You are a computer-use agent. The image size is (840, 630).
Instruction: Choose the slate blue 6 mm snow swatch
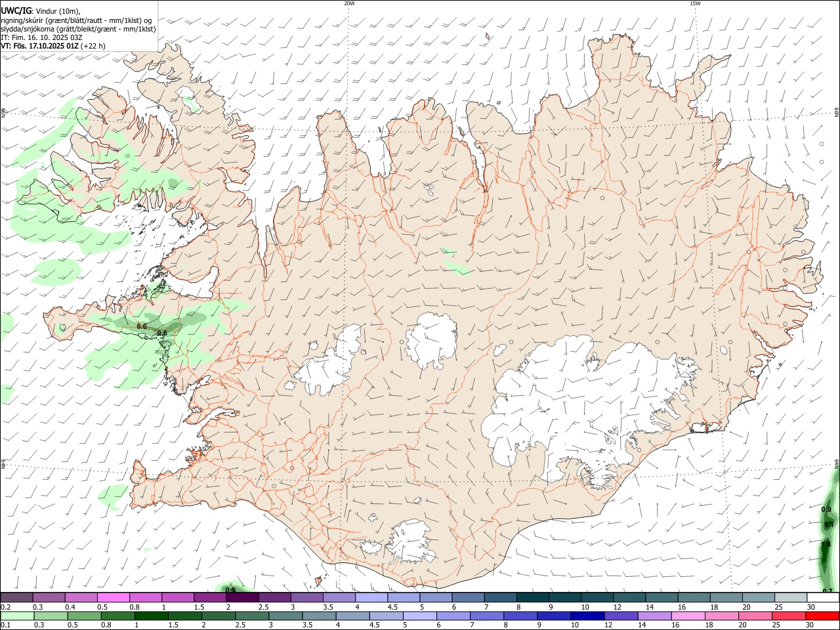[x=468, y=598]
